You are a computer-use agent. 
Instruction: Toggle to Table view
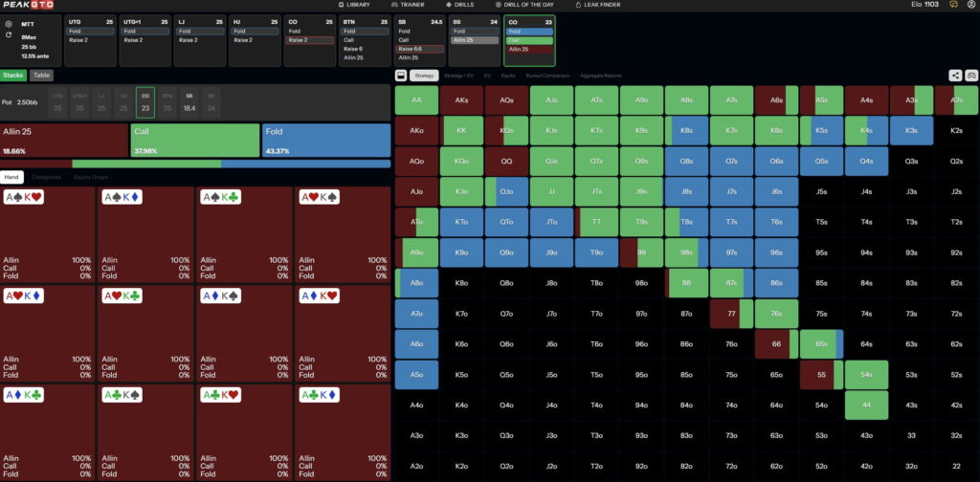pos(41,75)
